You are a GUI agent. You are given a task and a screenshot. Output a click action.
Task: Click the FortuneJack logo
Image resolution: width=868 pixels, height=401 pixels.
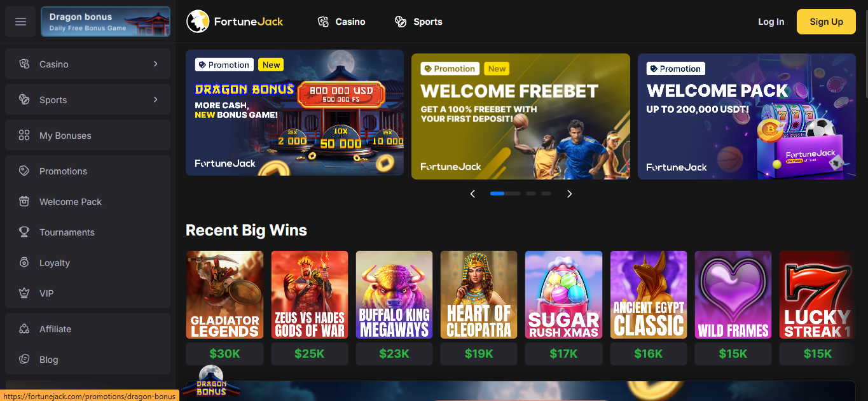235,22
